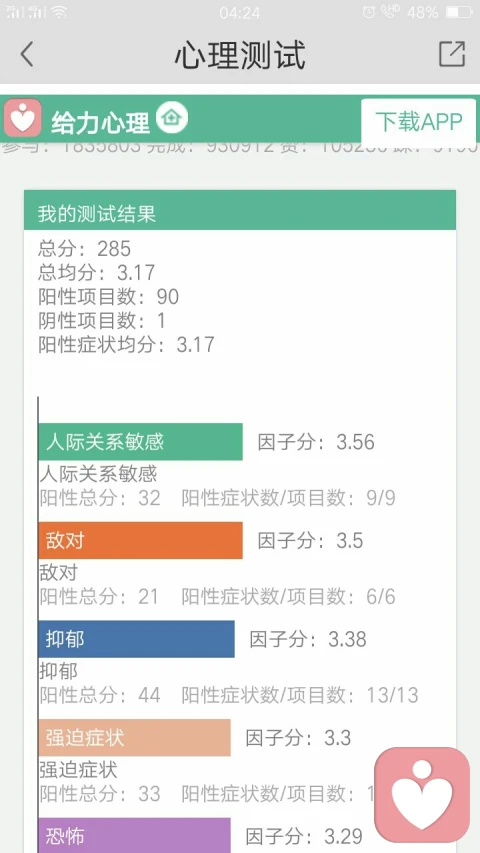This screenshot has height=853, width=480.
Task: Select the green 人际关系敏感 bar
Action: click(140, 442)
